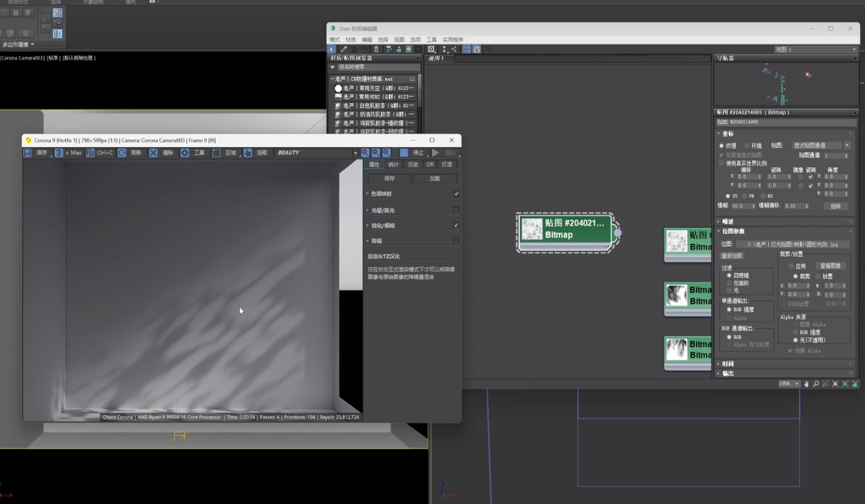This screenshot has height=504, width=865.
Task: Copy render with Ctrl+C button
Action: (100, 153)
